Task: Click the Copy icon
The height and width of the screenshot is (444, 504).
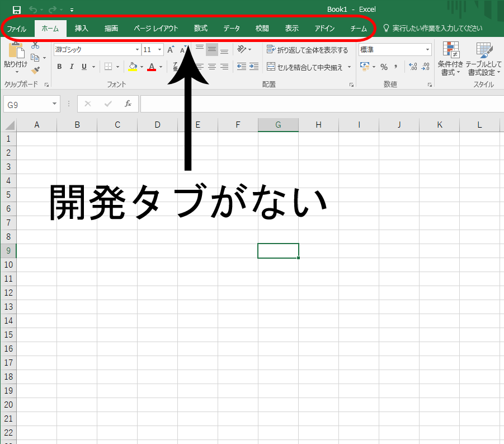Action: pyautogui.click(x=35, y=58)
